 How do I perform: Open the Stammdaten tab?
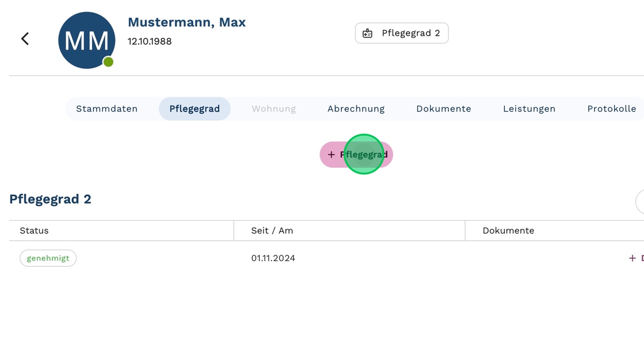click(x=107, y=109)
